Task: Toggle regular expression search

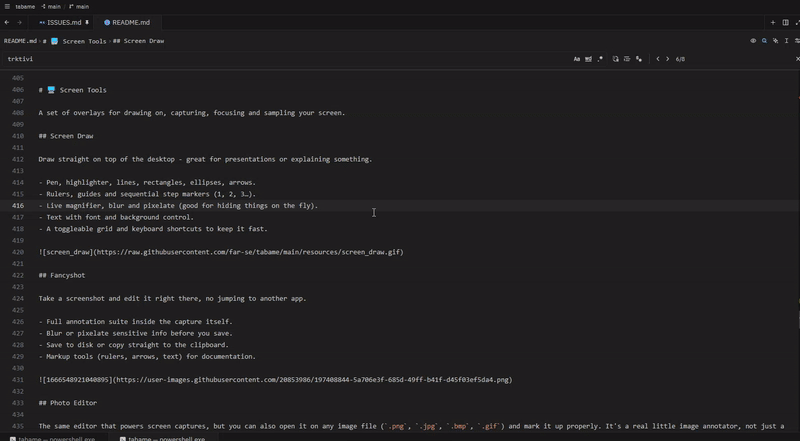Action: [x=600, y=59]
